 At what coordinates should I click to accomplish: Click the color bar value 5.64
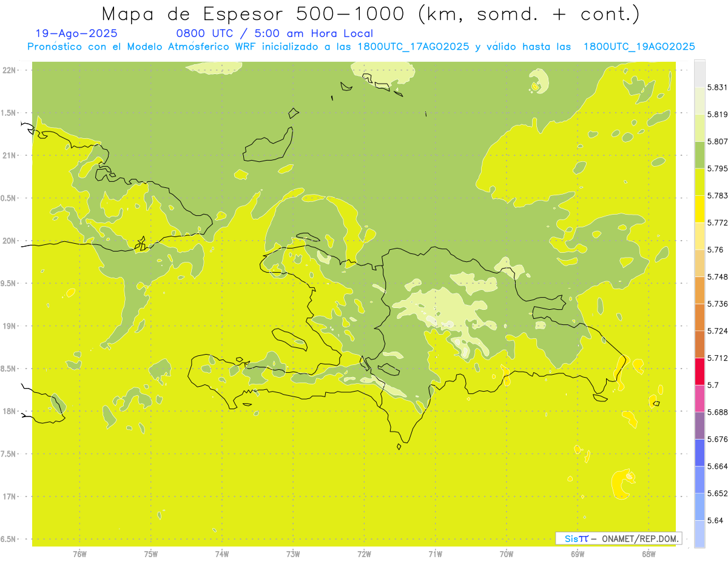[x=715, y=520]
